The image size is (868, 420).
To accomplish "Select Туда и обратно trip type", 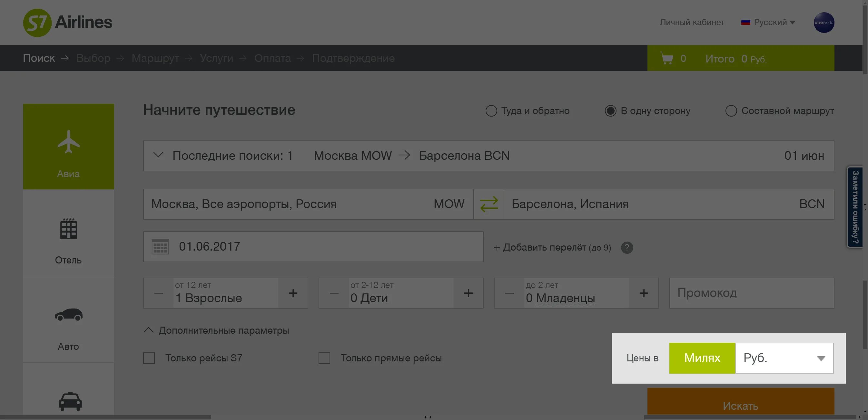I will [x=527, y=111].
